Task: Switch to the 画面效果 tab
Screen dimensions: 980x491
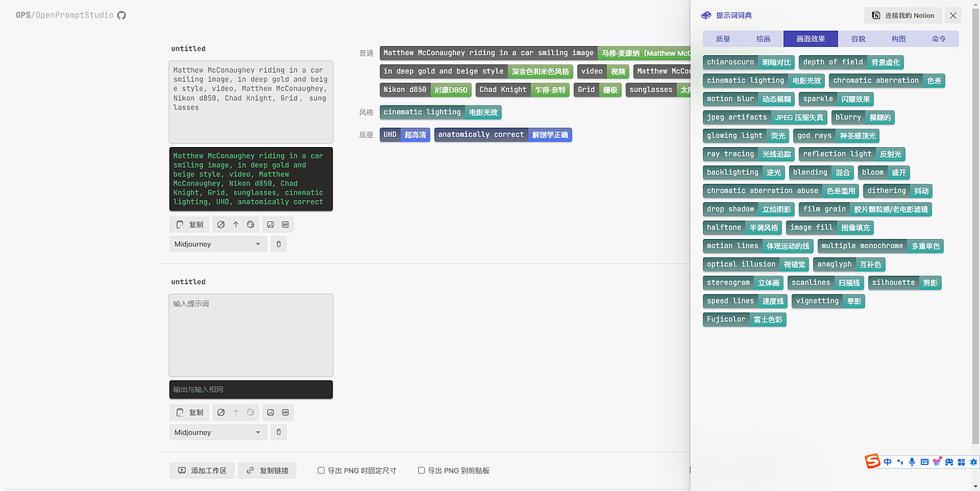Action: (811, 39)
